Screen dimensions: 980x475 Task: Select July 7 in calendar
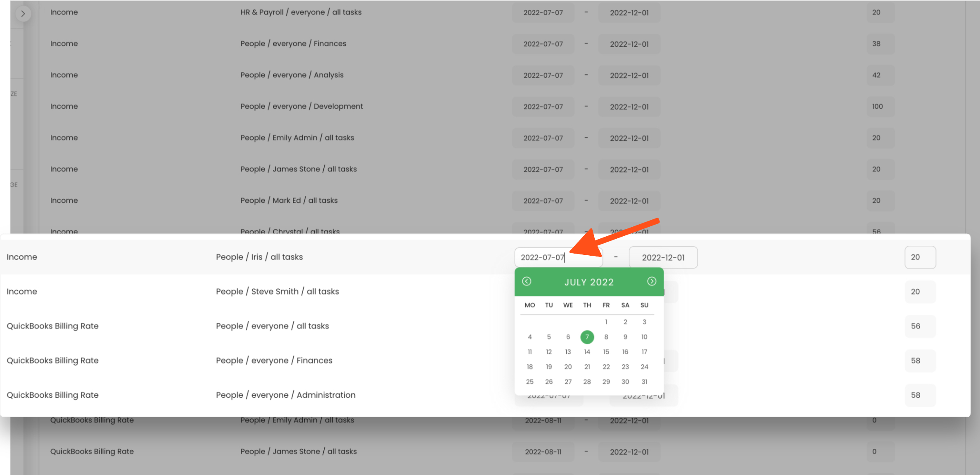click(587, 337)
